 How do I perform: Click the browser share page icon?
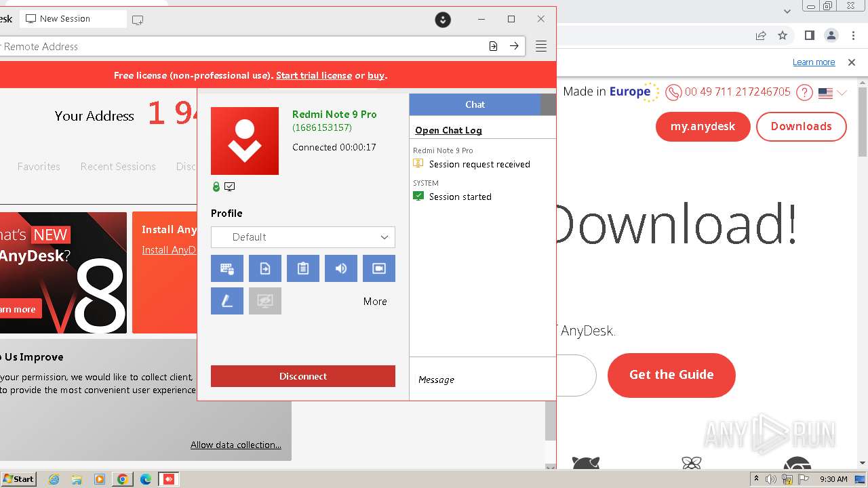(x=761, y=35)
